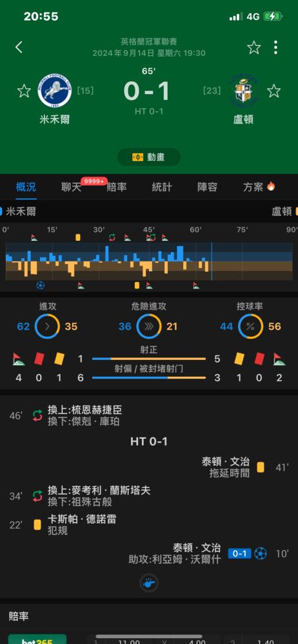The height and width of the screenshot is (644, 298).
Task: Open the 統計 tab
Action: [162, 187]
